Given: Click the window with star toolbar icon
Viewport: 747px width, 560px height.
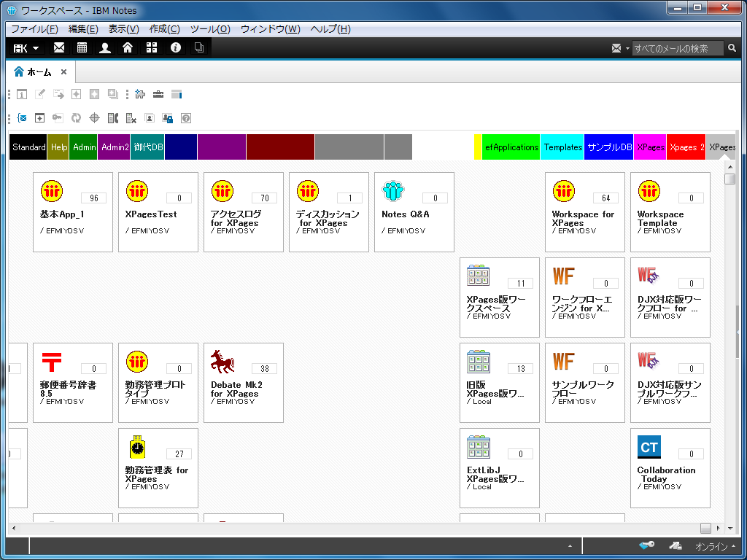Looking at the screenshot, I should (x=40, y=118).
